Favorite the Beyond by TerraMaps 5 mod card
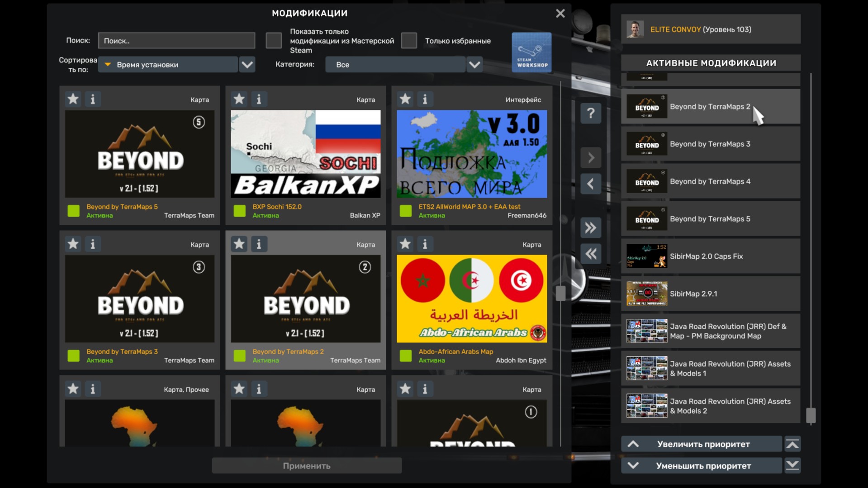 (73, 99)
